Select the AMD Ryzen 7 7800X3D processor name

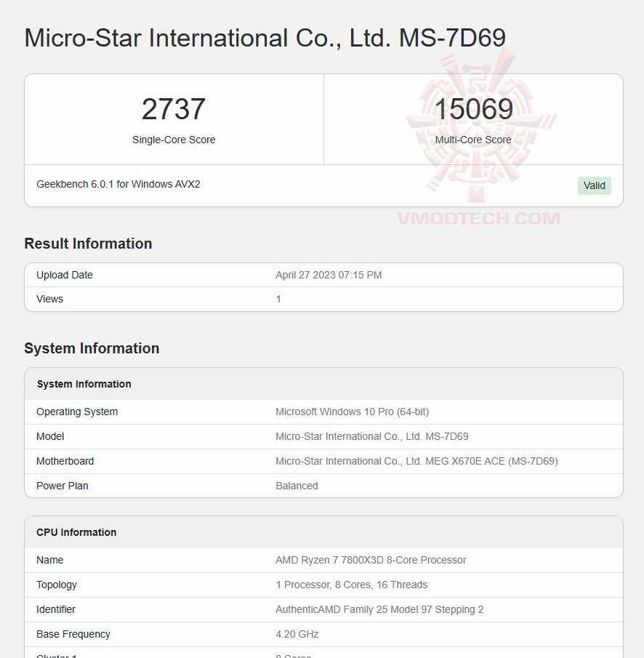pos(371,560)
